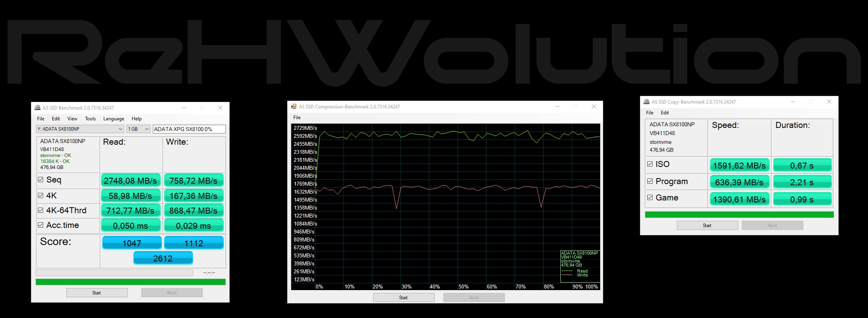The image size is (868, 318).
Task: Click the Read entry in graph legend
Action: pos(582,271)
